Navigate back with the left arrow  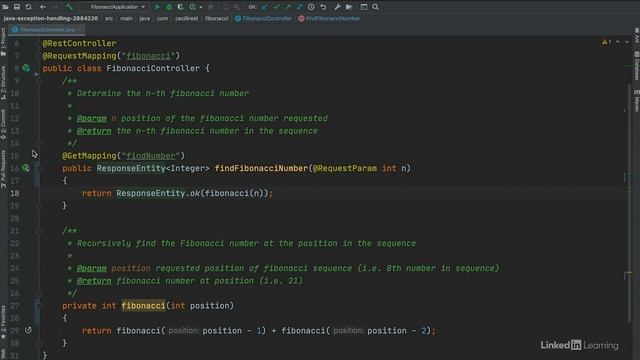43,7
